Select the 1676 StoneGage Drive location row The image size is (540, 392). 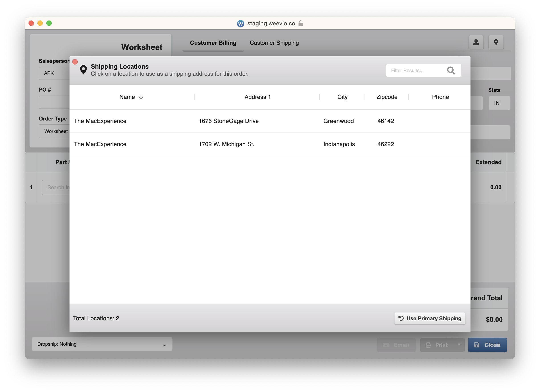click(229, 121)
